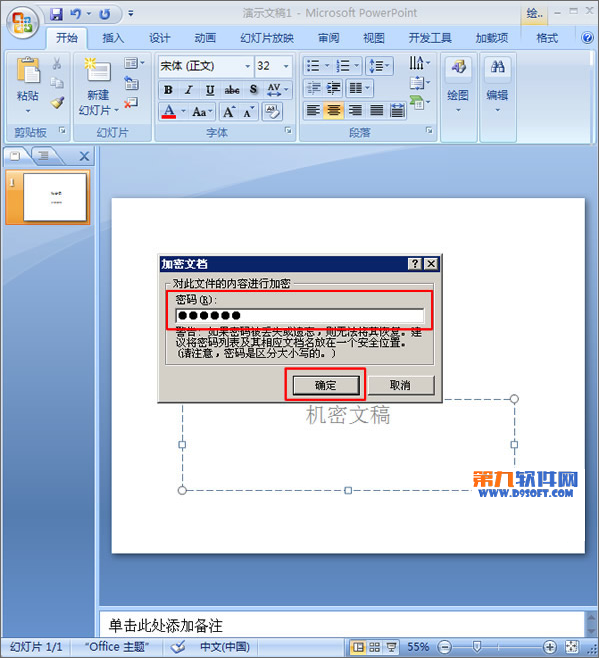Click help button in 加密文档 dialog
Image resolution: width=599 pixels, height=658 pixels.
pyautogui.click(x=415, y=264)
